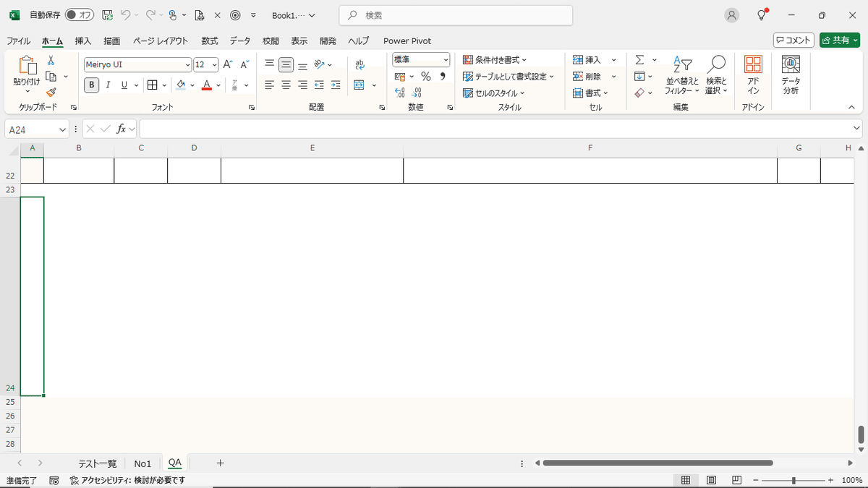This screenshot has height=488, width=868.
Task: Open the font size 12 dropdown
Action: tap(214, 64)
